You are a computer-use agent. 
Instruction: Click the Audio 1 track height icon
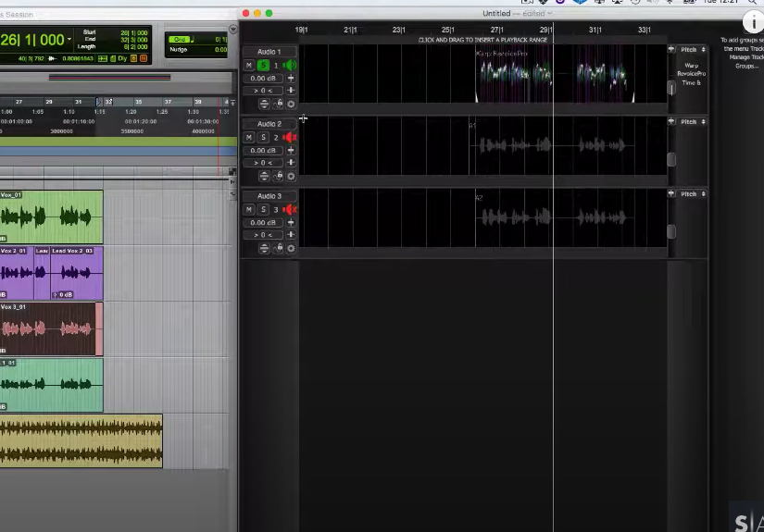[x=264, y=104]
